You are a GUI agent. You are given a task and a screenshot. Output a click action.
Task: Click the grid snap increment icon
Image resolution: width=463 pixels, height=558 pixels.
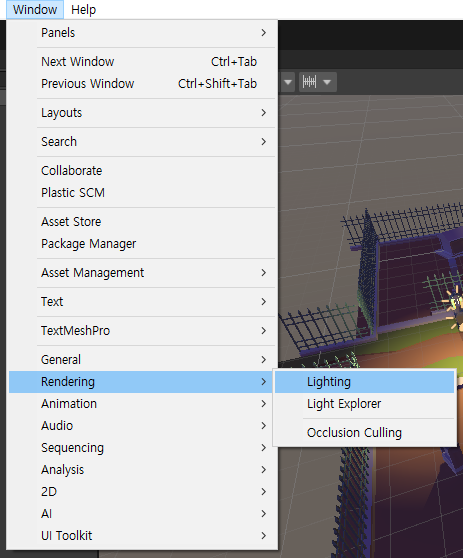coord(309,82)
